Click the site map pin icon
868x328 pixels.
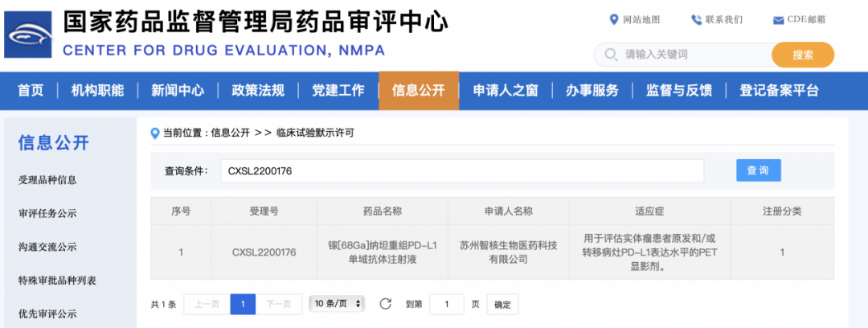pyautogui.click(x=613, y=20)
